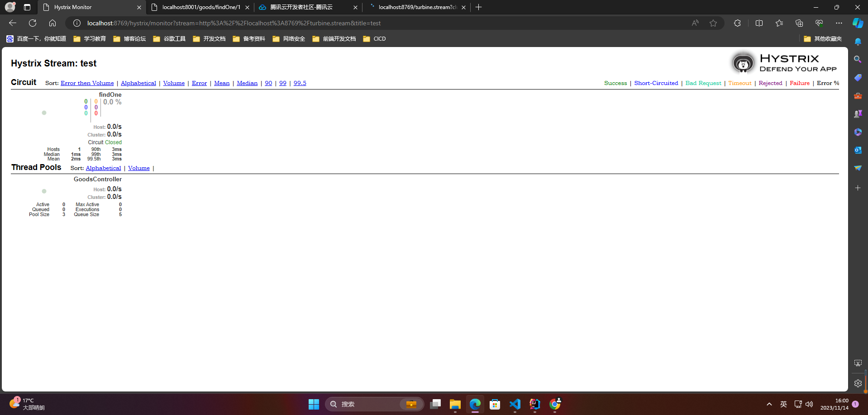Sort thread pools by Volume
This screenshot has width=868, height=415.
[139, 168]
